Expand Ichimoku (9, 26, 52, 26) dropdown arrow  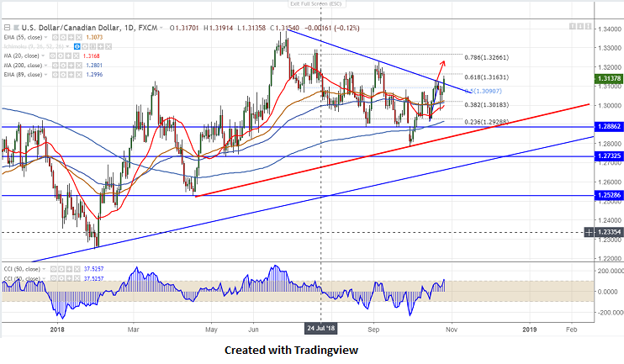tap(67, 46)
